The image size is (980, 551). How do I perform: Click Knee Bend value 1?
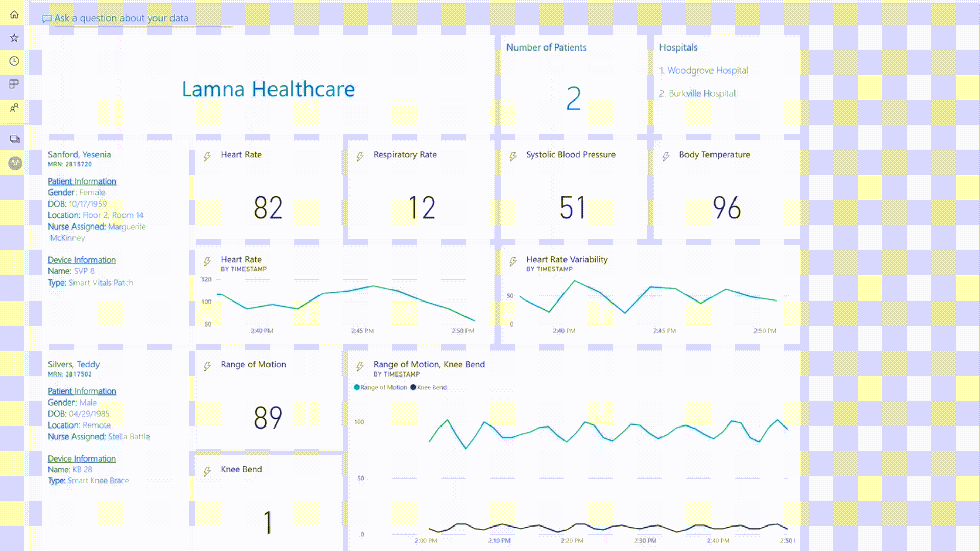pyautogui.click(x=268, y=523)
